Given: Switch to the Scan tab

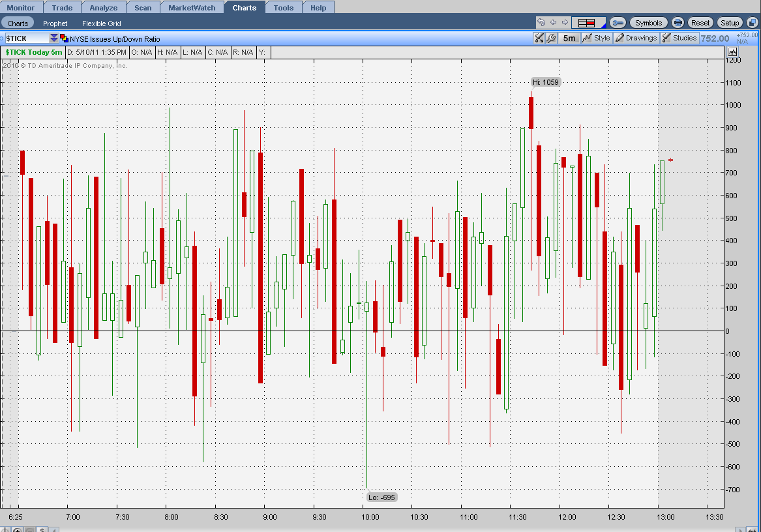Looking at the screenshot, I should click(143, 8).
